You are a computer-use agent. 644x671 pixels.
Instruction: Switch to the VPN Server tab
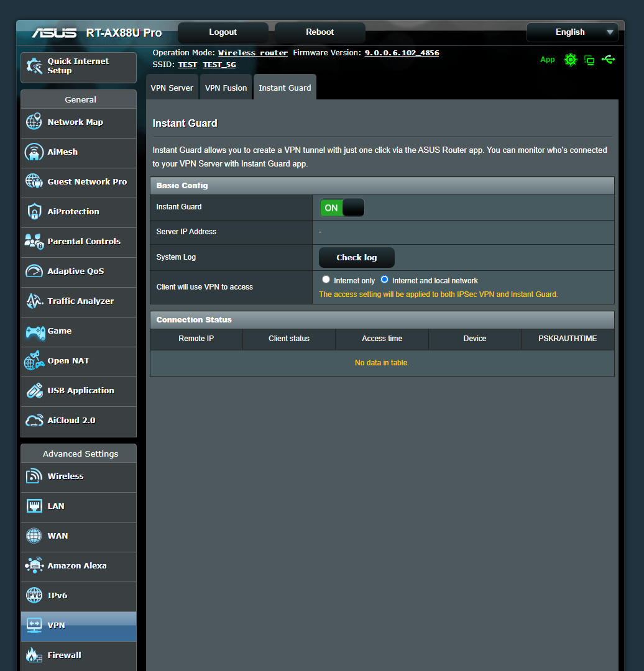[x=172, y=88]
